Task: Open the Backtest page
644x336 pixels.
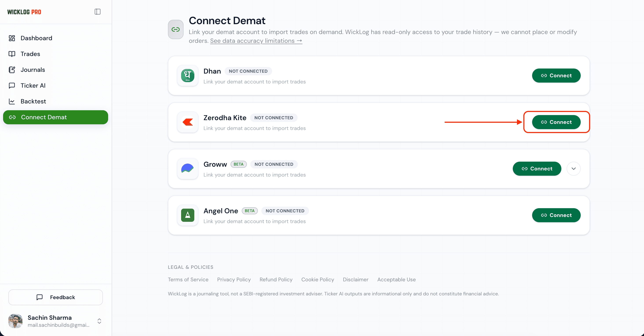Action: (x=56, y=101)
